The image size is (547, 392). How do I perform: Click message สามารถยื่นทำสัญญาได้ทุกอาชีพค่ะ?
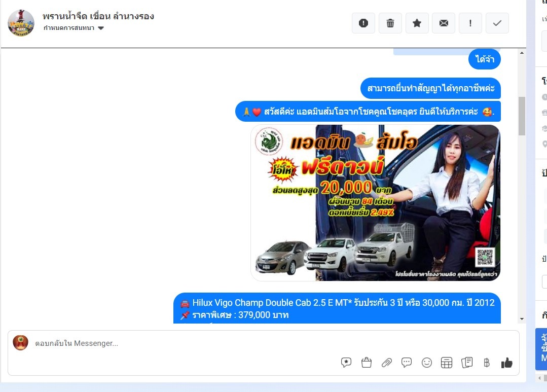(430, 88)
